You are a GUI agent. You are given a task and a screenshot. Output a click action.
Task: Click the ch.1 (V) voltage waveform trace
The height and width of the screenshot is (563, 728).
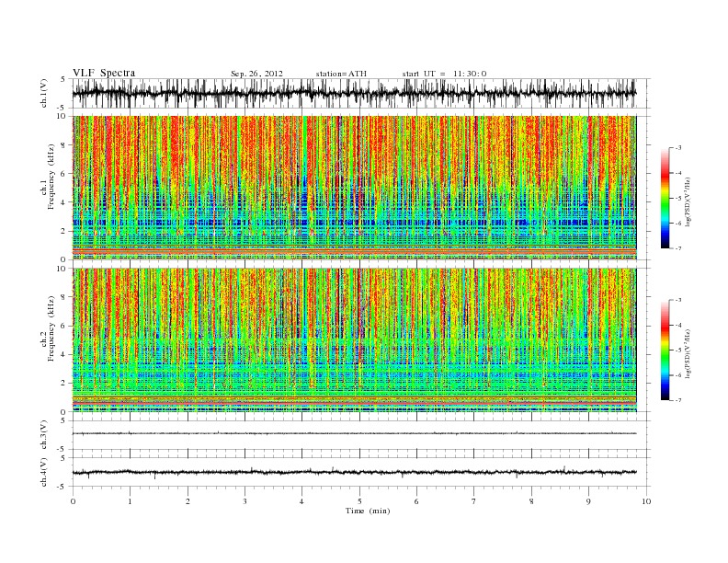pyautogui.click(x=354, y=93)
